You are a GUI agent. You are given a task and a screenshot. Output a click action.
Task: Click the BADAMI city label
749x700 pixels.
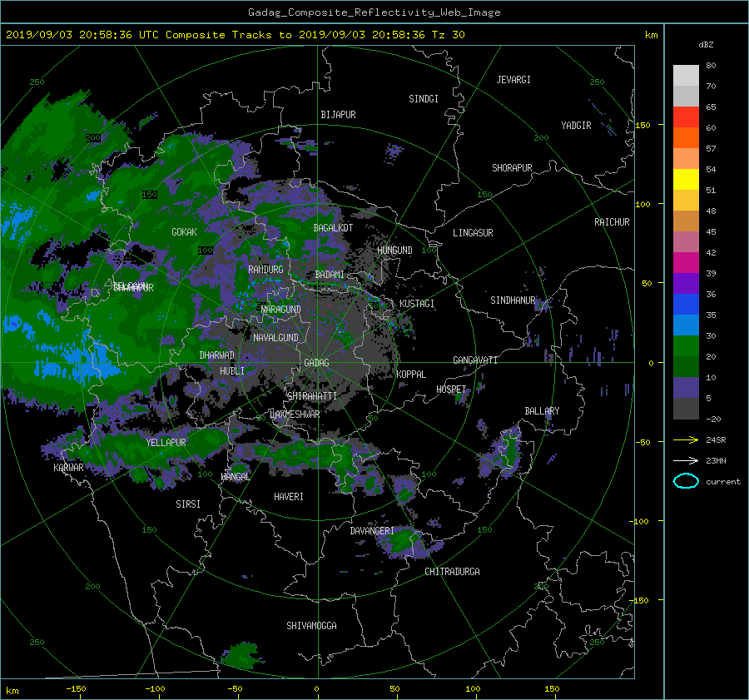[330, 275]
